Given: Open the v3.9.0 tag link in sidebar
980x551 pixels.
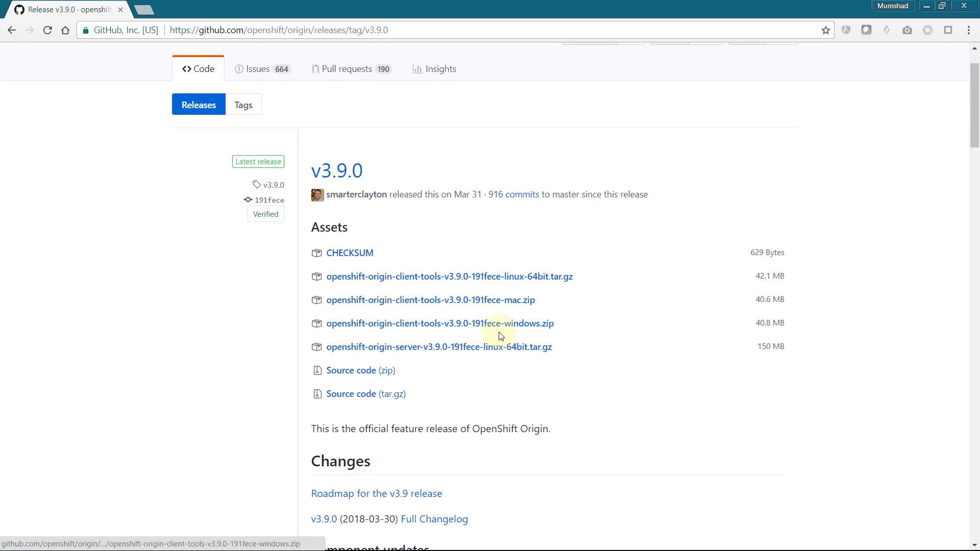Looking at the screenshot, I should [274, 185].
